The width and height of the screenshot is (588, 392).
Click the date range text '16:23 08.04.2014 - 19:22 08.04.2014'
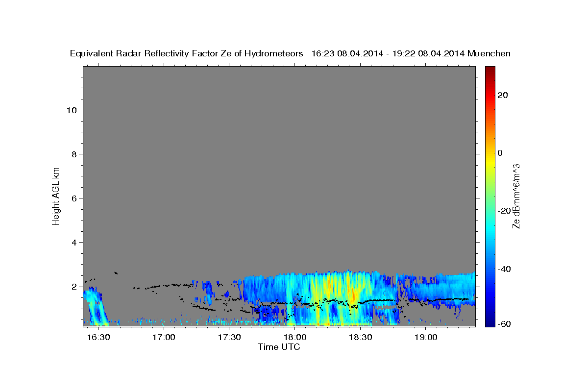[388, 54]
